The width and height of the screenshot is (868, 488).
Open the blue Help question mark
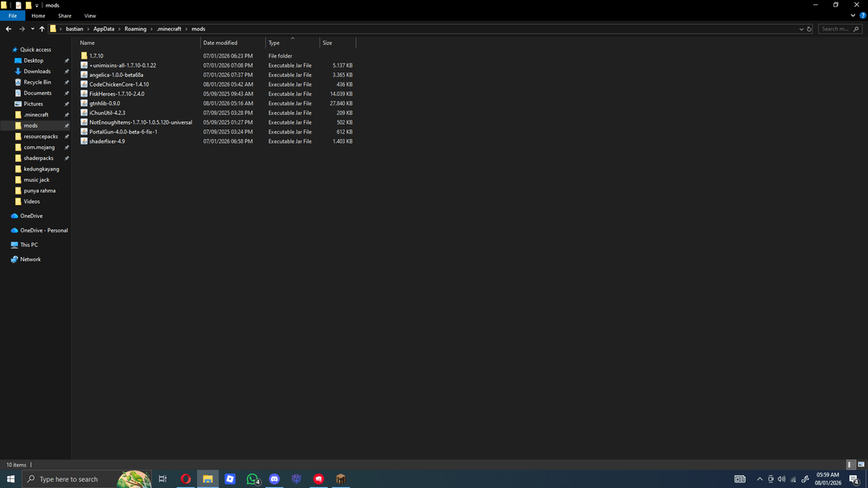[862, 15]
